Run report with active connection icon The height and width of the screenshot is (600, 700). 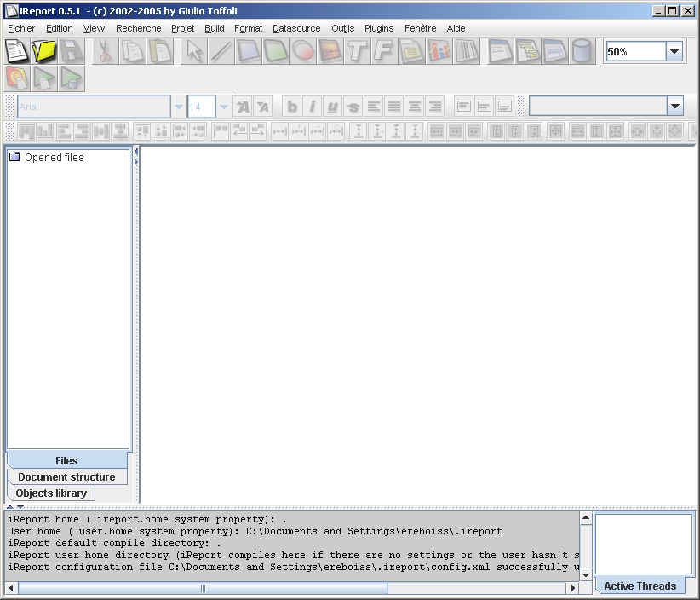point(71,78)
